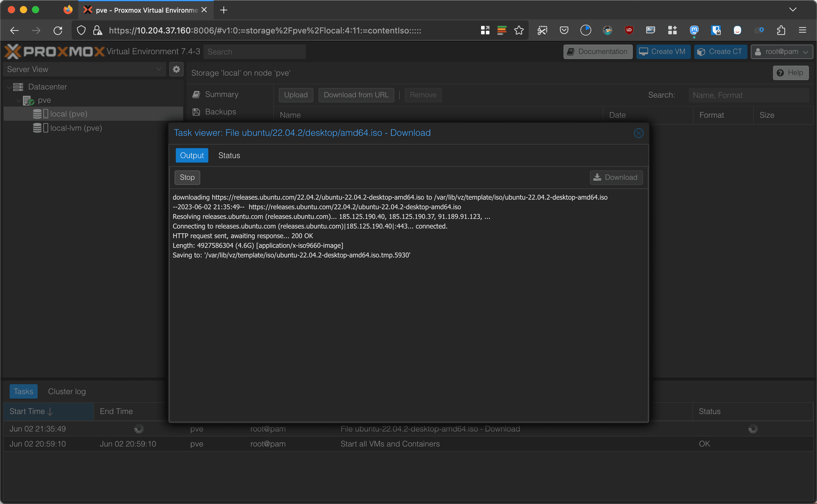Open Firefox hamburger application menu
Viewport: 817px width, 504px height.
802,30
